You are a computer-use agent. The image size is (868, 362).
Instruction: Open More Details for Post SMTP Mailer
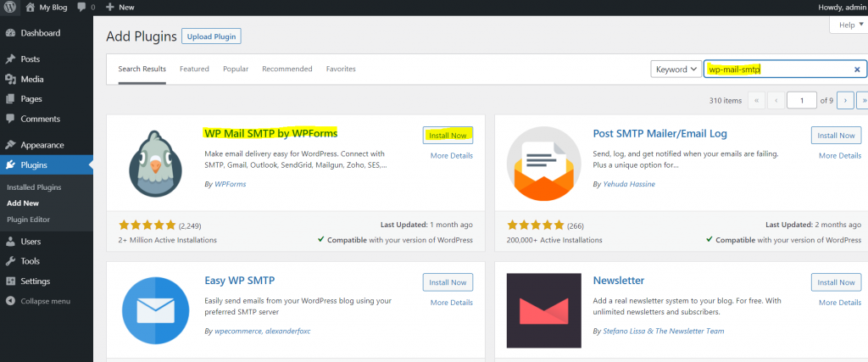pyautogui.click(x=840, y=156)
